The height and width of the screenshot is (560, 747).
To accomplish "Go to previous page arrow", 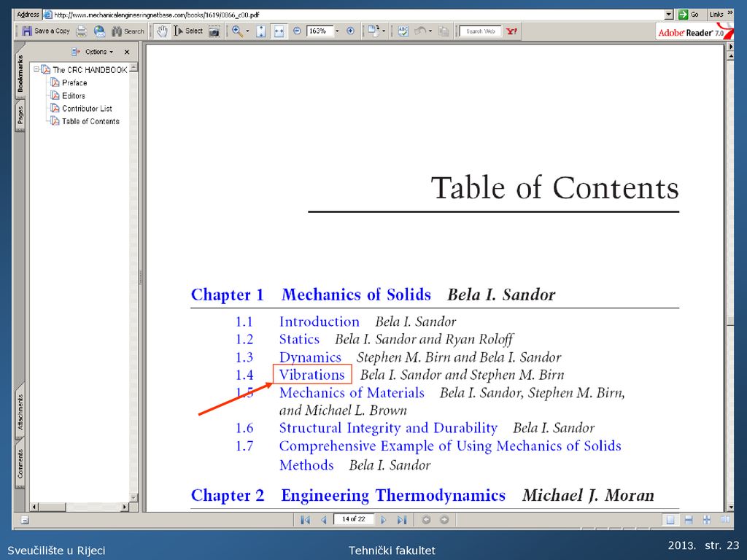I will [323, 520].
